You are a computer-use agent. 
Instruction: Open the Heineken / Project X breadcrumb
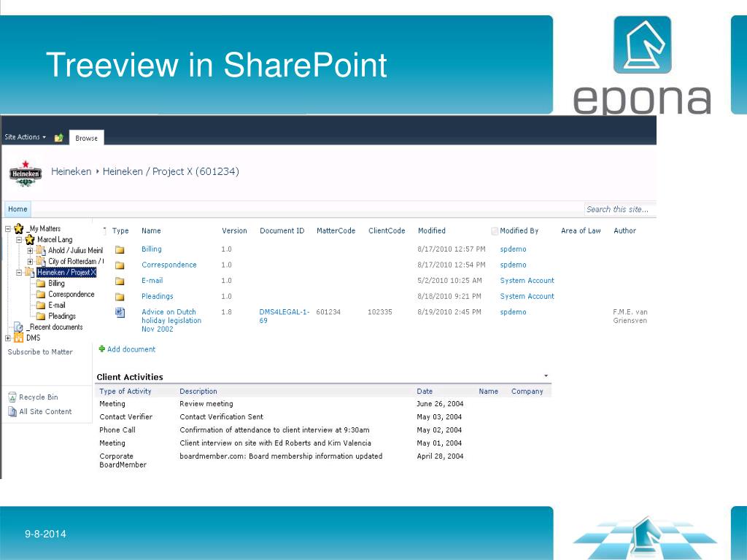pos(171,171)
